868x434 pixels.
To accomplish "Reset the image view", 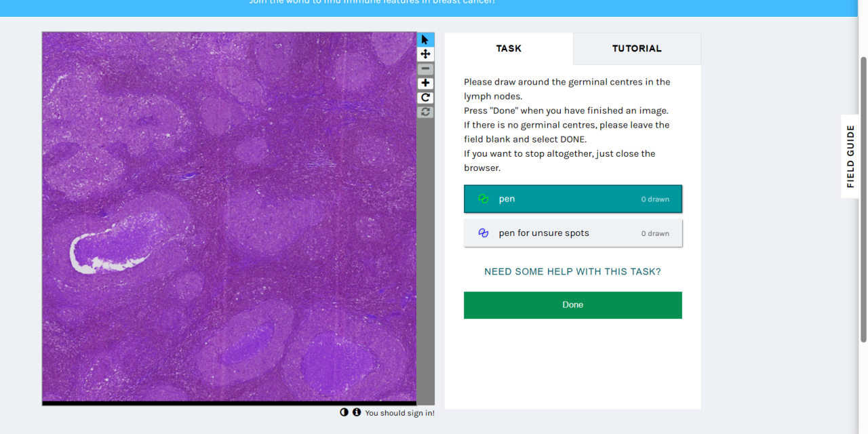I will [425, 112].
